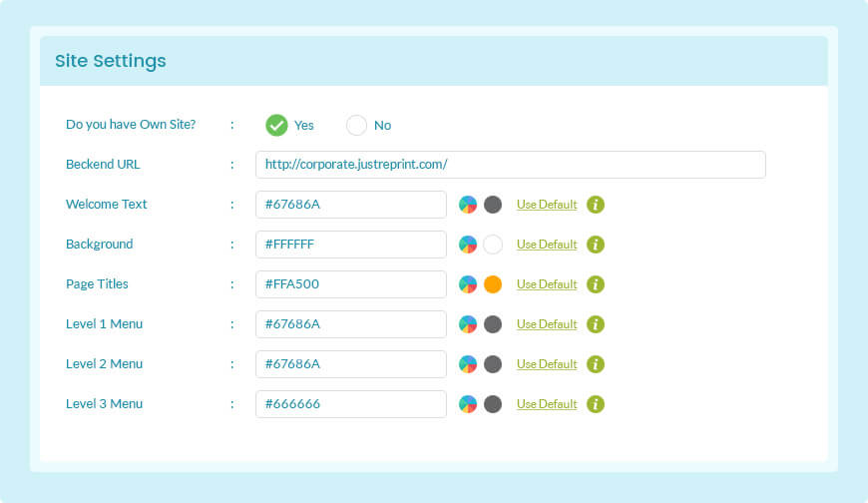The image size is (868, 503).
Task: Click Use Default for Background
Action: pos(547,245)
